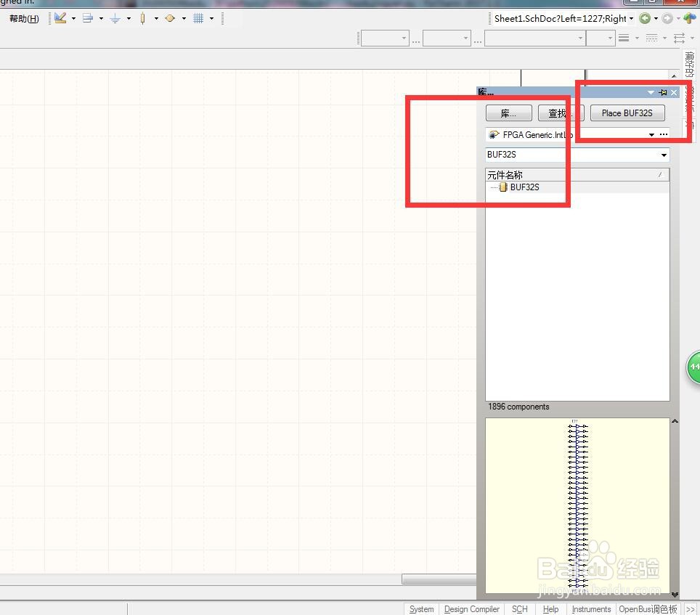The image size is (700, 615).
Task: Pin the libraries panel with pushpin icon
Action: (663, 92)
